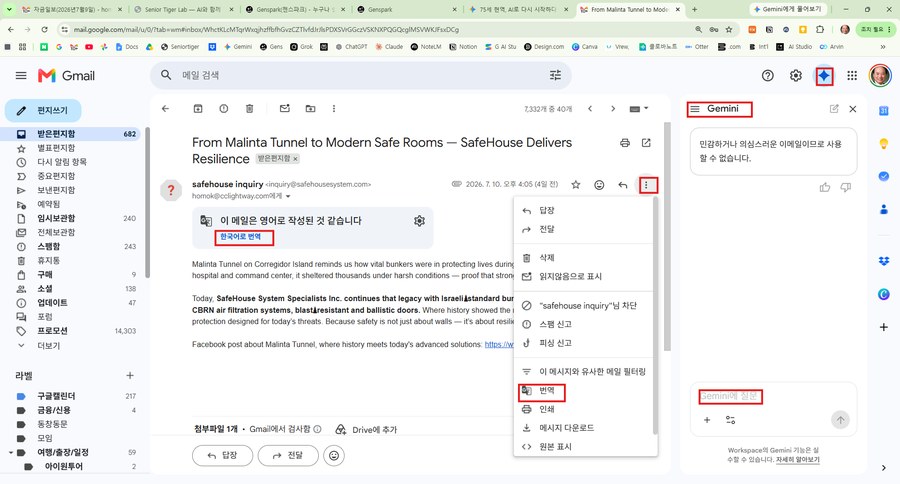Screen dimensions: 900x484
Task: Open the Gmail main menu hamburger
Action: click(x=21, y=75)
